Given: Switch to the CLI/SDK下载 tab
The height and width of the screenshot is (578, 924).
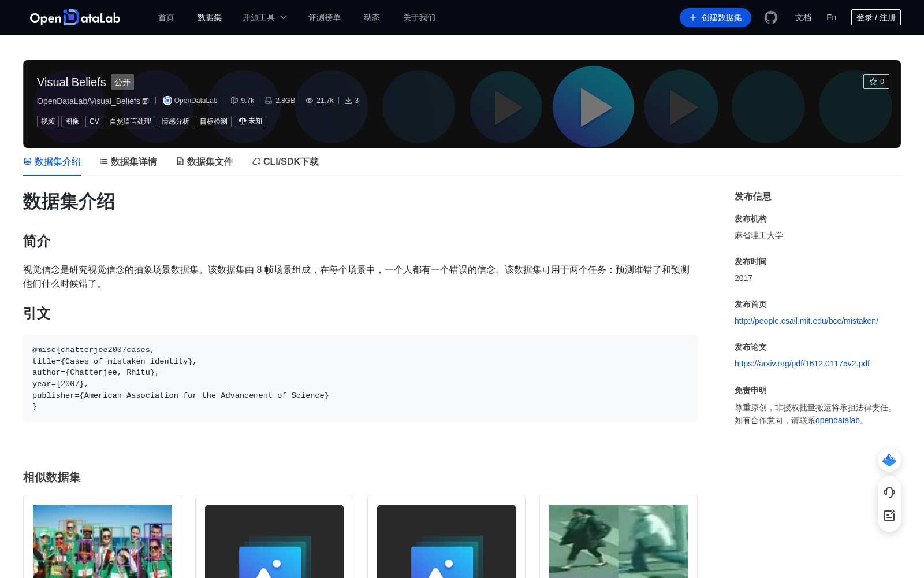Looking at the screenshot, I should 285,162.
